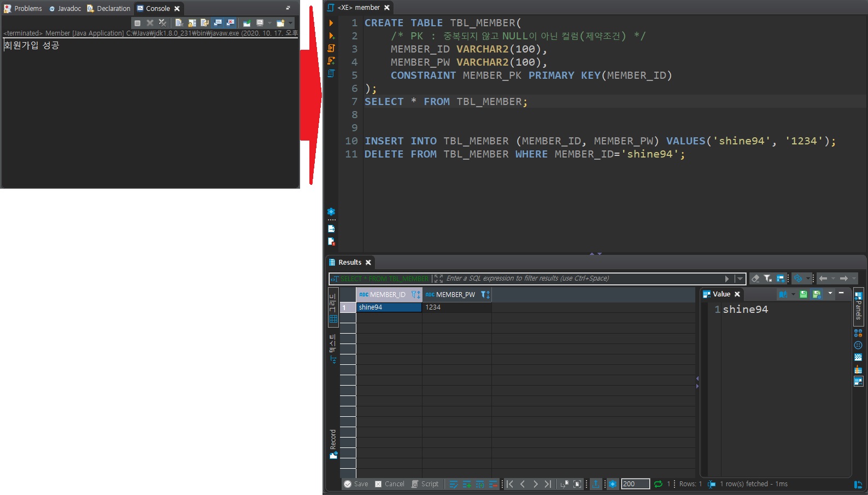Go to the last row
The width and height of the screenshot is (868, 495).
point(548,484)
